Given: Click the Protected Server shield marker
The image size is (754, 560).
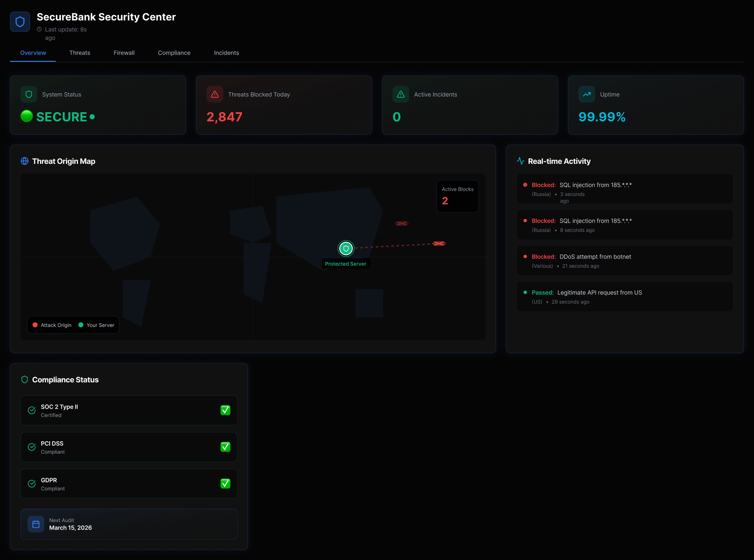Looking at the screenshot, I should coord(346,249).
